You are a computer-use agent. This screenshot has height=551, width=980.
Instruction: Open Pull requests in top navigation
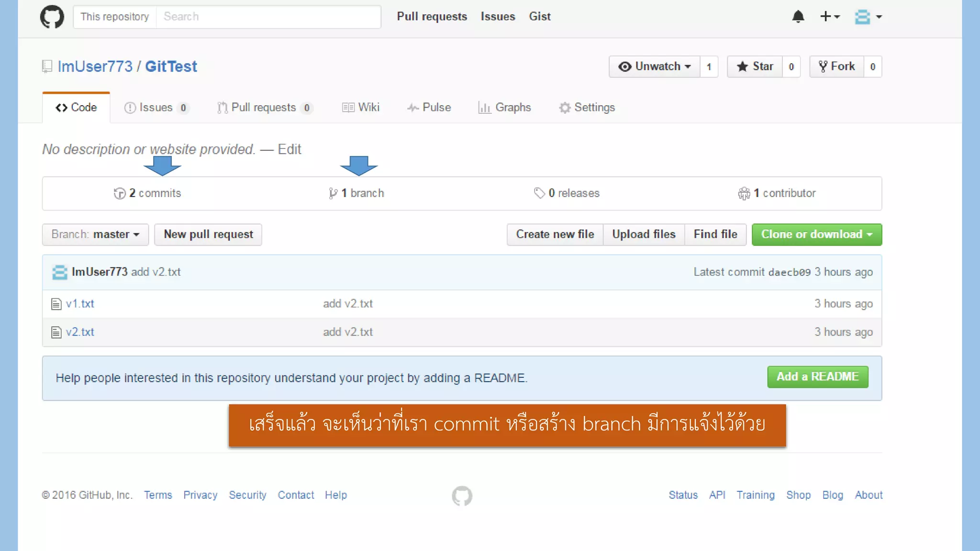point(432,17)
